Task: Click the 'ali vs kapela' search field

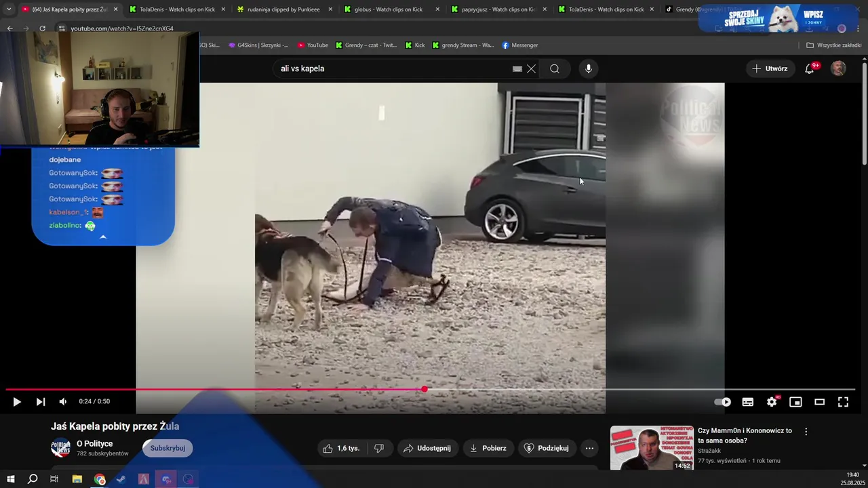Action: (x=393, y=68)
